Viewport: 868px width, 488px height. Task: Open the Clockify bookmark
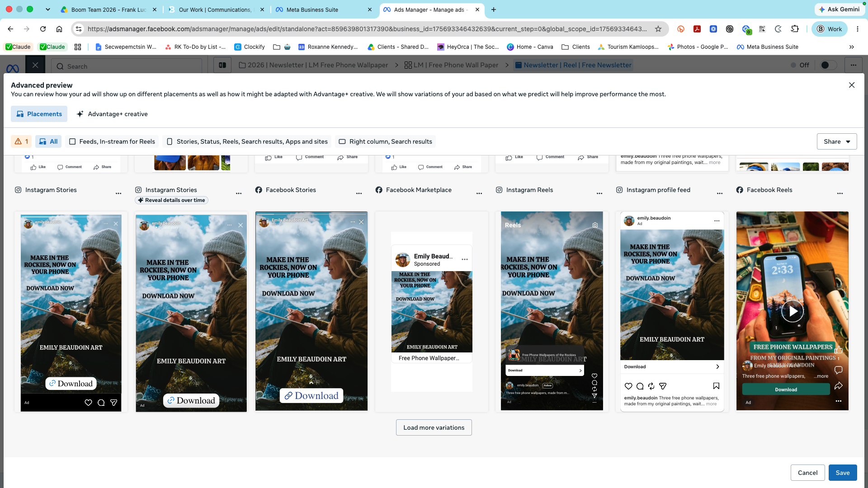click(250, 47)
